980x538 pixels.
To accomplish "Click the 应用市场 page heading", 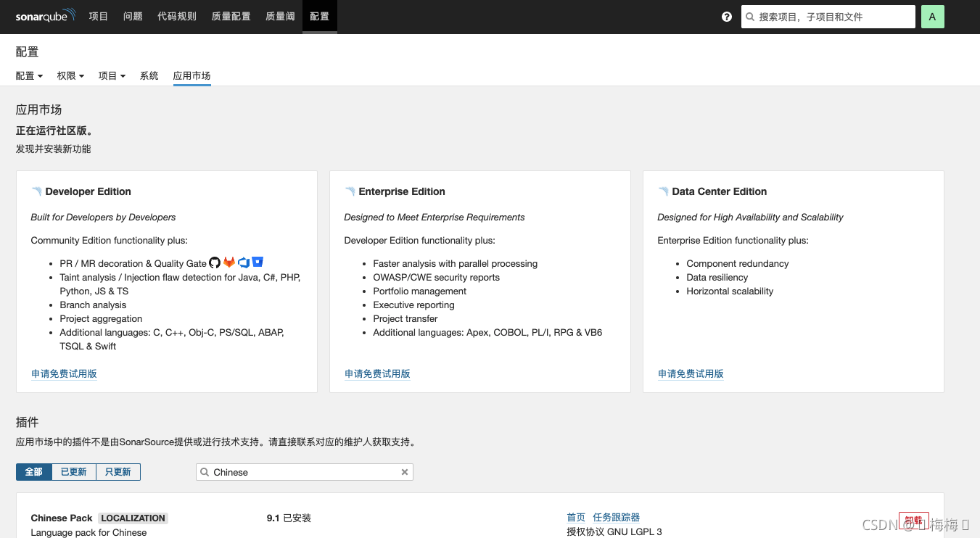I will [39, 109].
